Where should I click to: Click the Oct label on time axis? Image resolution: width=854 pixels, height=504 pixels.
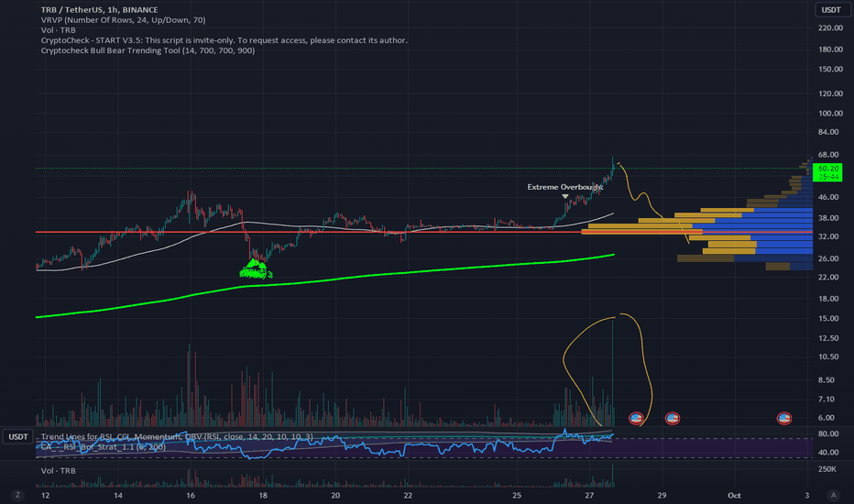pos(734,495)
